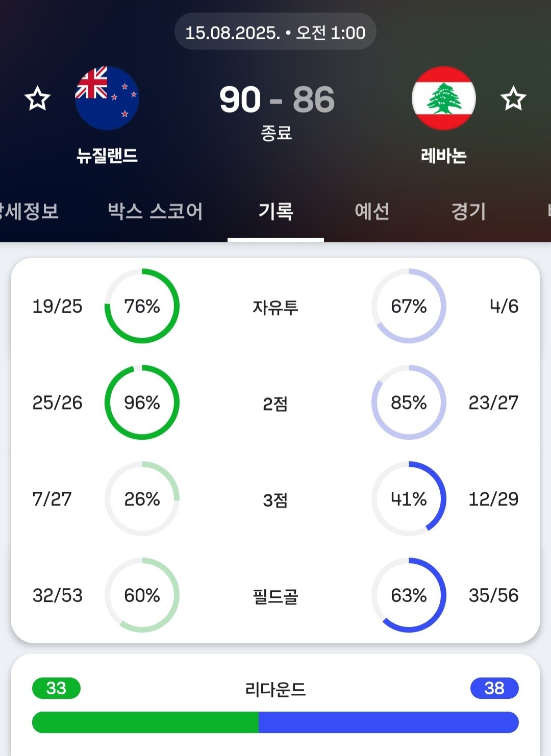The image size is (551, 756).
Task: Tap the match date 15.08.2025 pill
Action: point(275,32)
